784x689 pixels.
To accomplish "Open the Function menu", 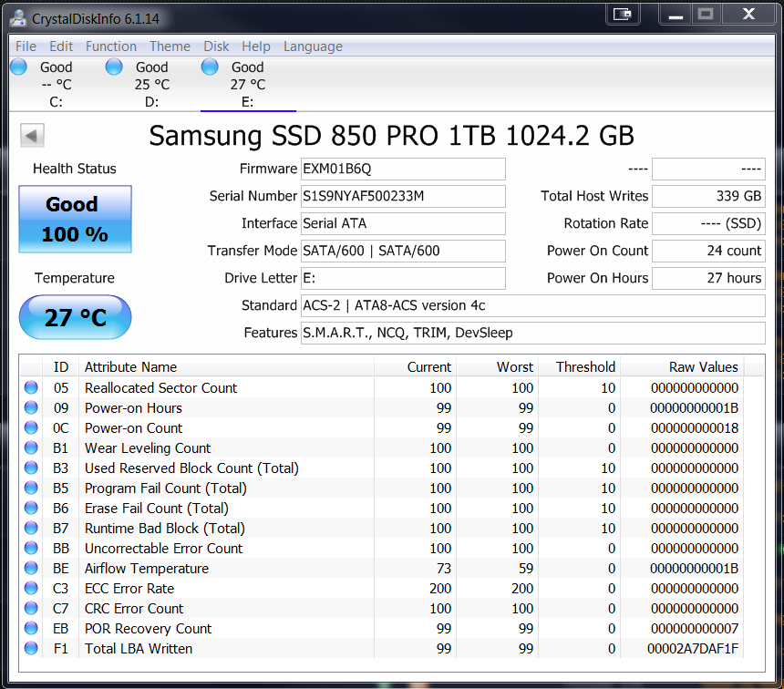I will tap(111, 46).
